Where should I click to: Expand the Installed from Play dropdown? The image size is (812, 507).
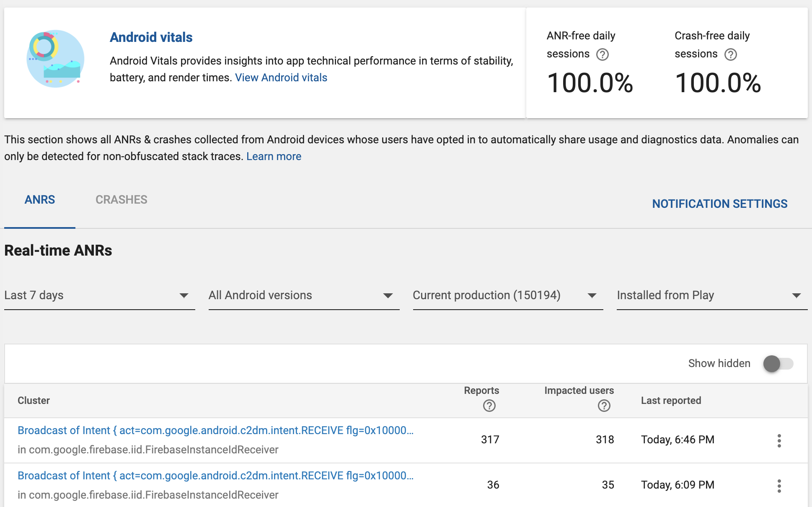[711, 295]
